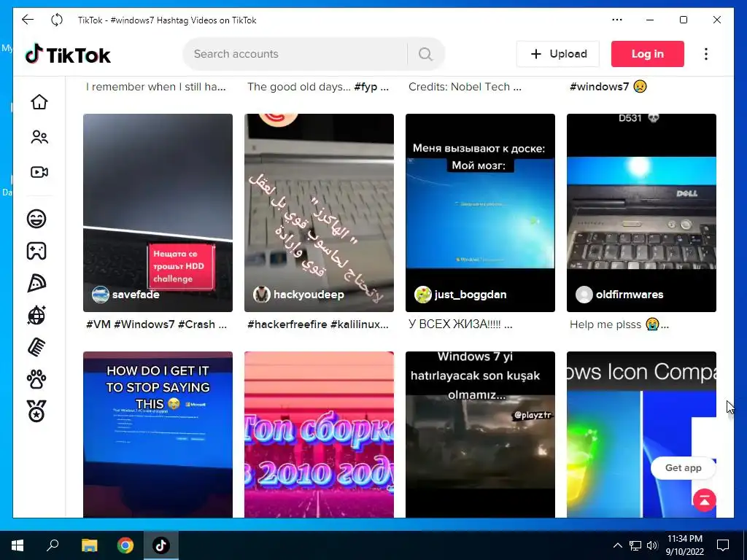The width and height of the screenshot is (747, 560).
Task: Show hidden system tray icons chevron
Action: point(617,545)
